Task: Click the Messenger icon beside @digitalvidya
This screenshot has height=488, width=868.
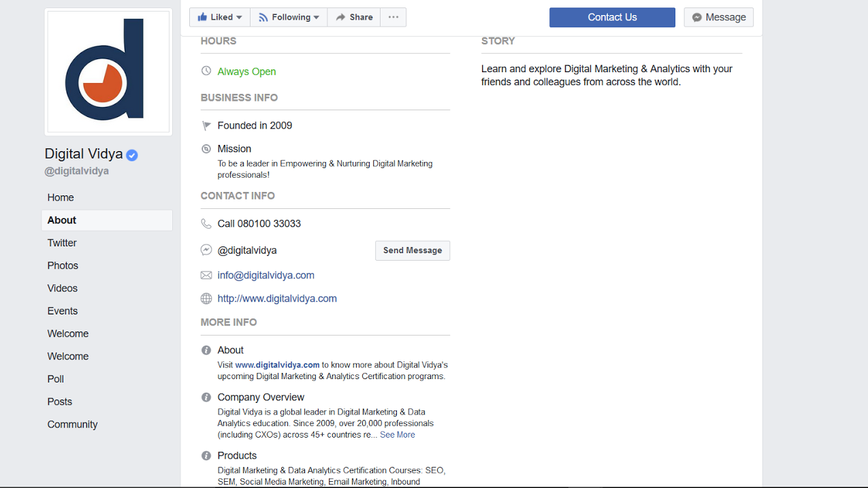Action: coord(206,249)
